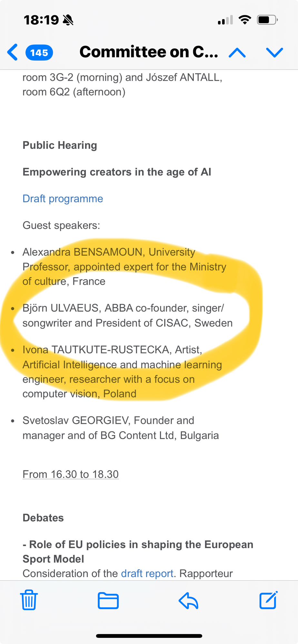The width and height of the screenshot is (298, 644).
Task: Tap the Debates section heading
Action: tap(43, 518)
